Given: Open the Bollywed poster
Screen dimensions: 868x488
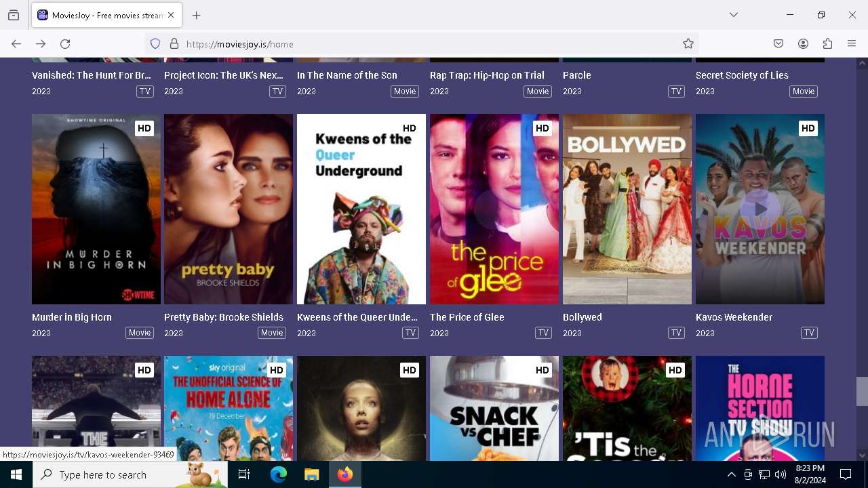Looking at the screenshot, I should coord(627,209).
